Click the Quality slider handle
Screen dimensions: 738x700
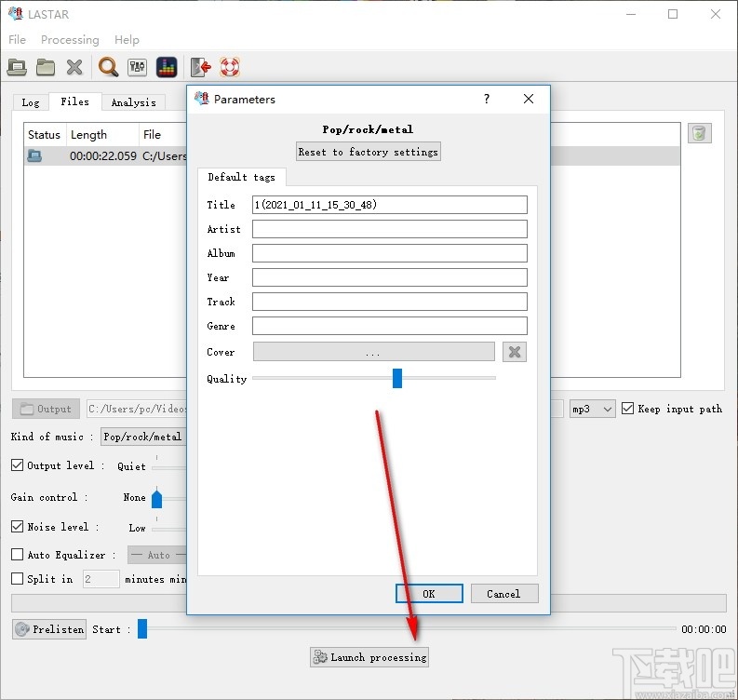click(x=397, y=378)
